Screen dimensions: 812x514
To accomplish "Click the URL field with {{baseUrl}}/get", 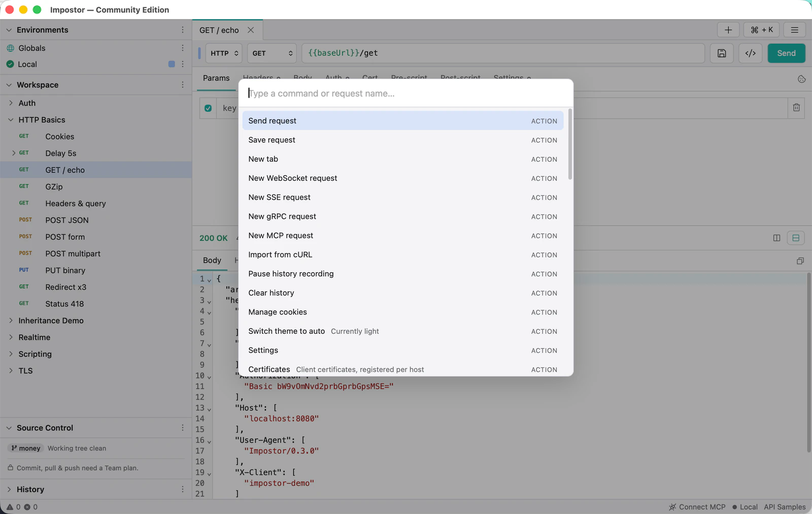I will tap(503, 53).
